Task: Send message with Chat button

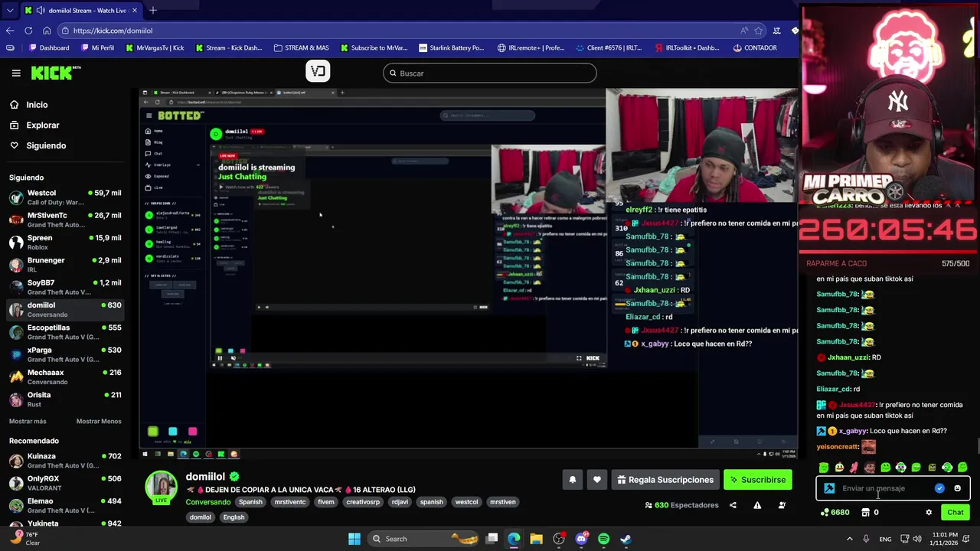Action: tap(955, 513)
